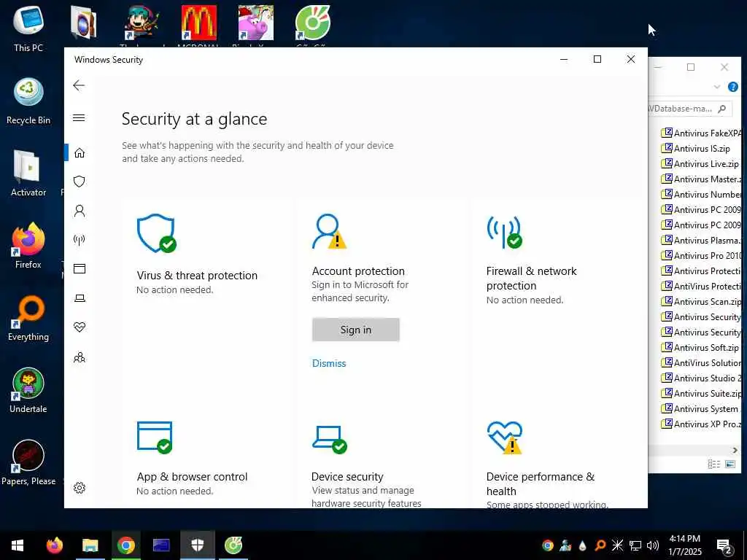
Task: Open Everything search desktop shortcut
Action: click(x=28, y=318)
